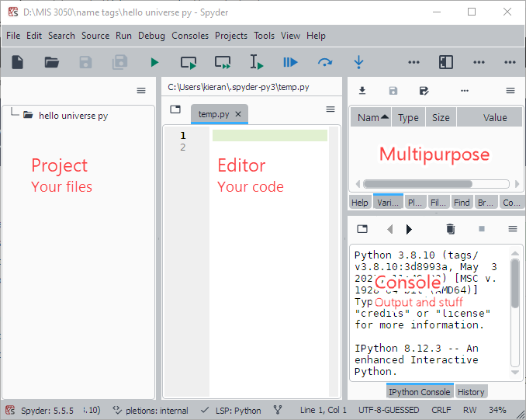Viewport: 526px width, 420px height.
Task: Open the Run menu
Action: coord(123,36)
